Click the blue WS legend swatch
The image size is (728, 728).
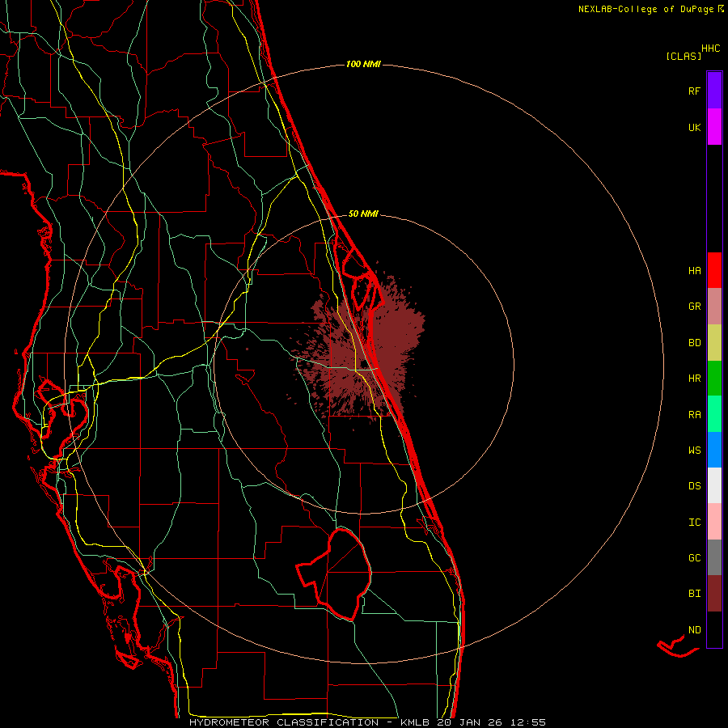[x=714, y=450]
